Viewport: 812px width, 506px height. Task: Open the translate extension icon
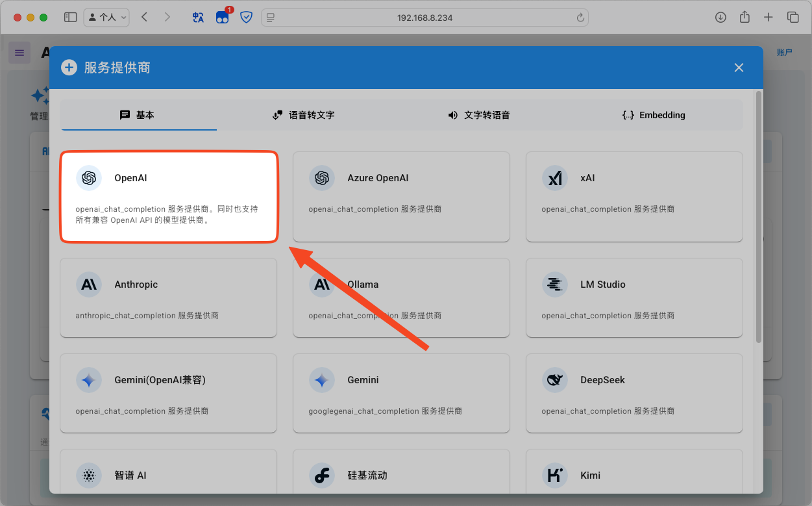pyautogui.click(x=198, y=18)
